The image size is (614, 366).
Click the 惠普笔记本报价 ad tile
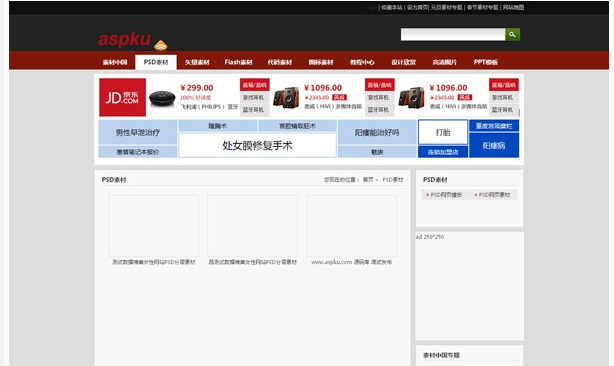pyautogui.click(x=137, y=152)
